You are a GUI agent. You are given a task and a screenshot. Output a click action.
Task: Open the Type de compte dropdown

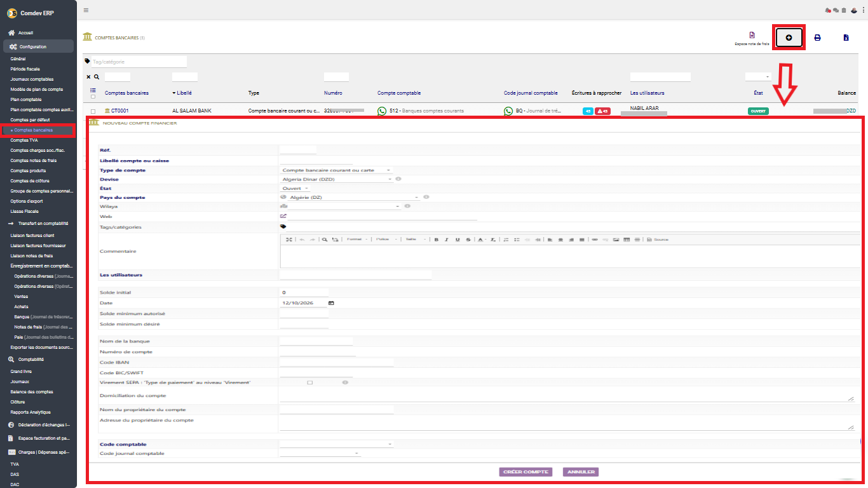(337, 170)
